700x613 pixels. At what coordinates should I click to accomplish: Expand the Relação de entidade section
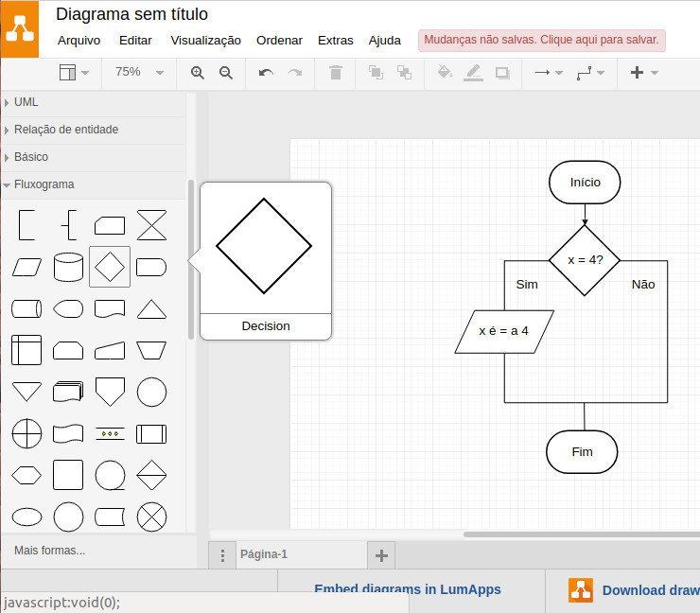tap(66, 130)
